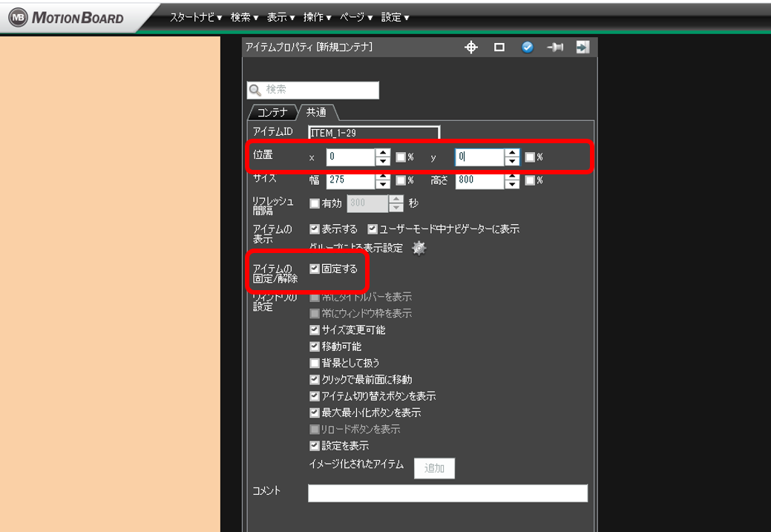Click the blue check apply icon

click(528, 46)
